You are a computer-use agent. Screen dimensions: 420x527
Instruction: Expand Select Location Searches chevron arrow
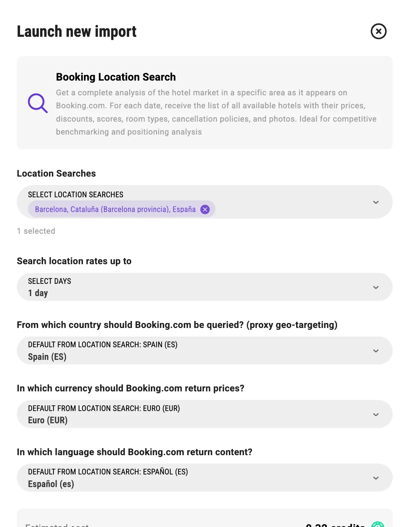(x=376, y=202)
